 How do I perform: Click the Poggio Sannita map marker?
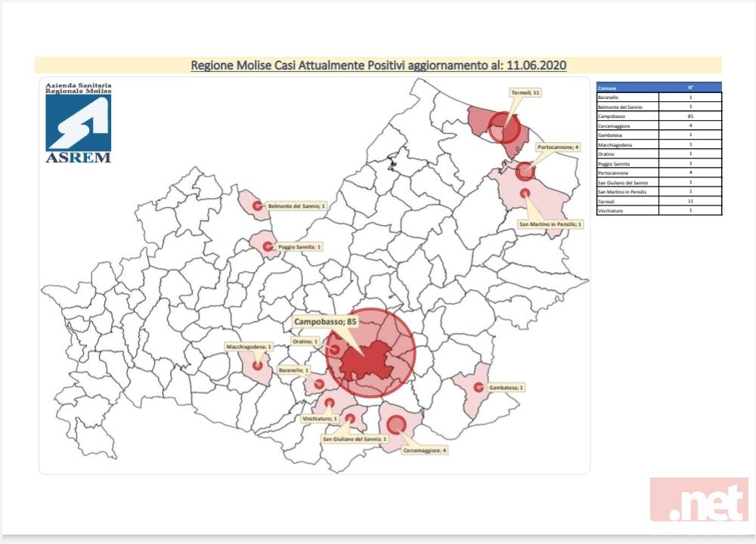268,247
